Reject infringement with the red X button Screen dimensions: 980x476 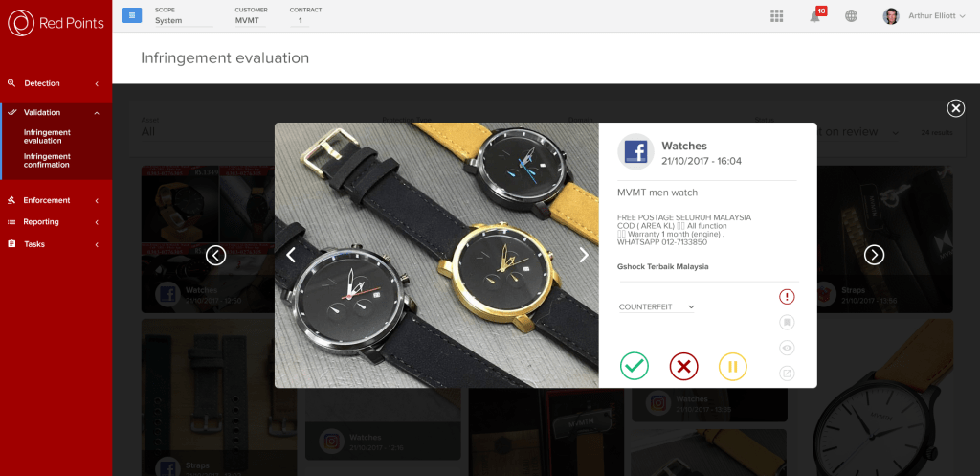[x=683, y=366]
